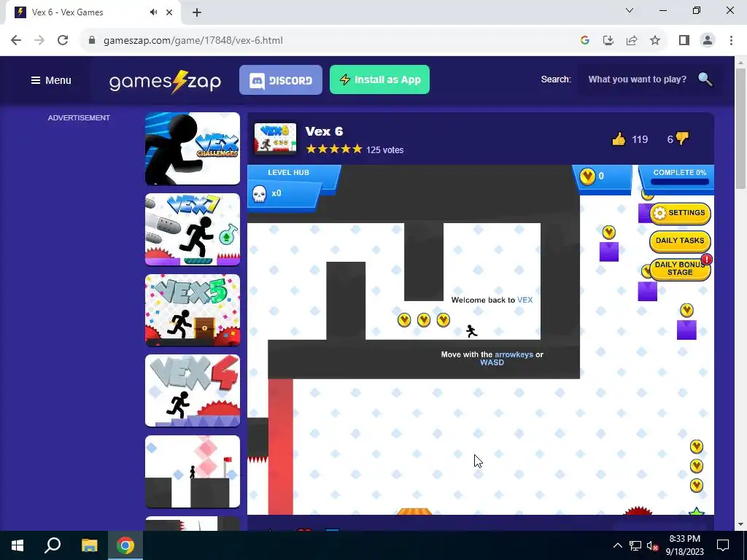Open the game SETTINGS button

click(680, 213)
